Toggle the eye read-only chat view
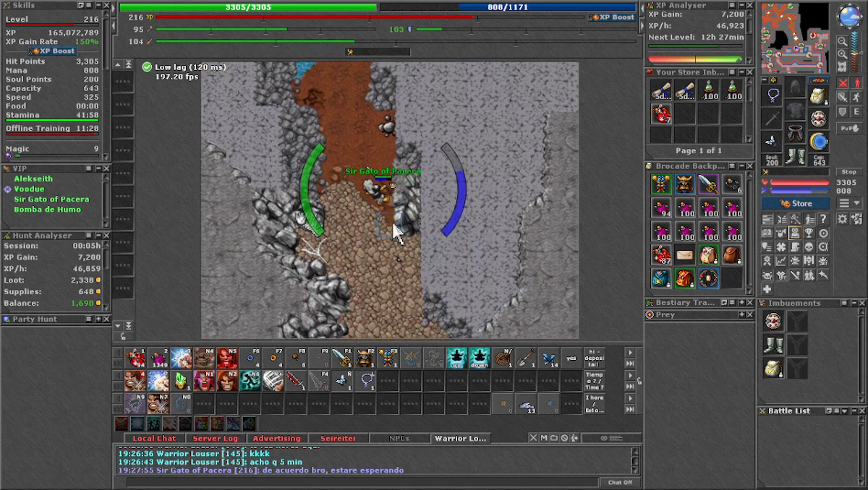 click(x=611, y=438)
